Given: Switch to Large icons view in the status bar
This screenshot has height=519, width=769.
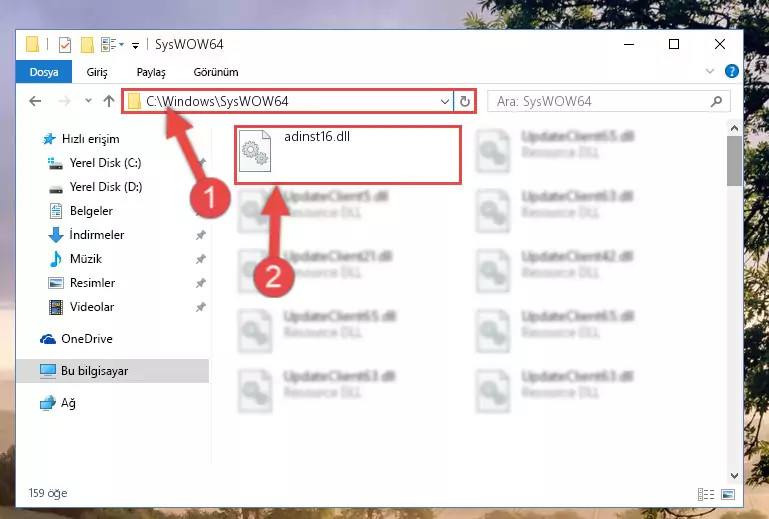Looking at the screenshot, I should 728,494.
